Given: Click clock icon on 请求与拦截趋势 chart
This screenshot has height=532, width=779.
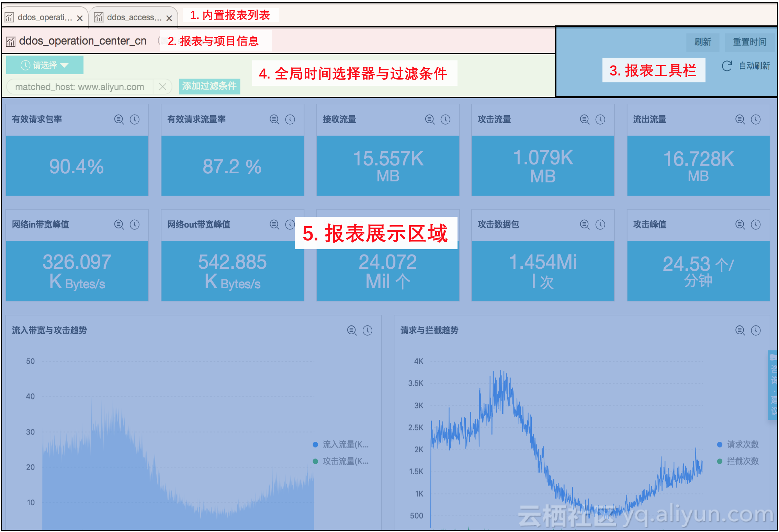Looking at the screenshot, I should pyautogui.click(x=756, y=330).
